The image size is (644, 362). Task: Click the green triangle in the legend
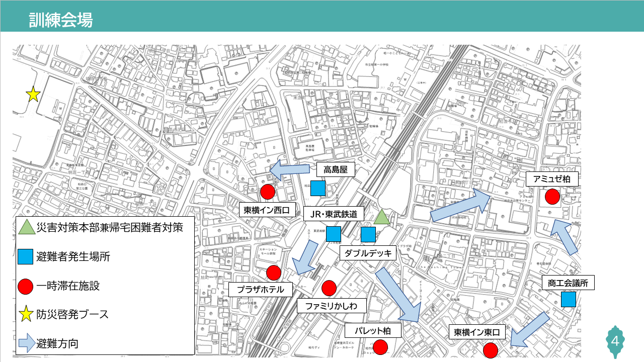[26, 227]
